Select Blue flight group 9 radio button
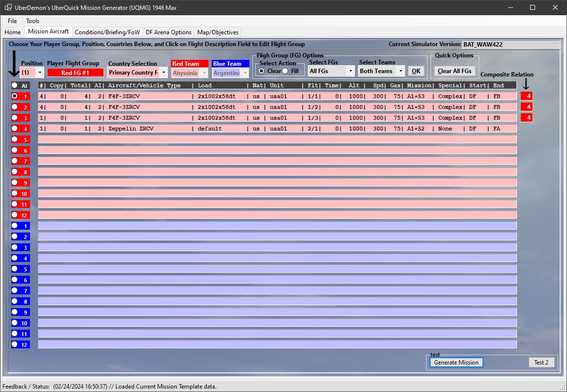The image size is (567, 392). point(14,312)
